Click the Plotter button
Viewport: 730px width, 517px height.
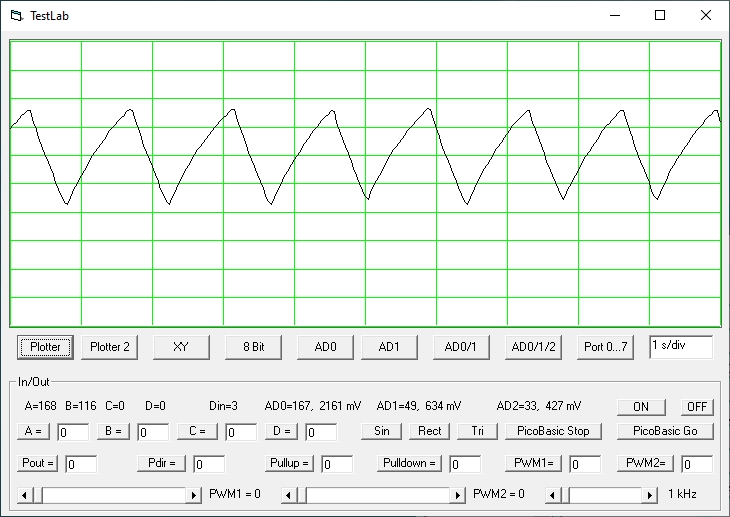(45, 347)
